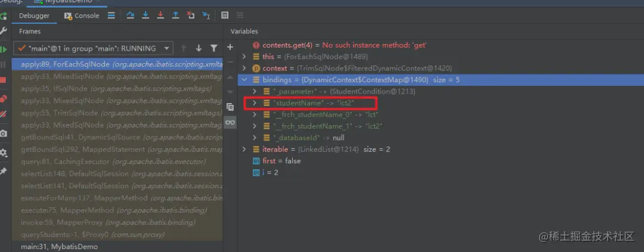This screenshot has height=252, width=644.
Task: Select frame query:81, CachingExecutor
Action: 117,161
